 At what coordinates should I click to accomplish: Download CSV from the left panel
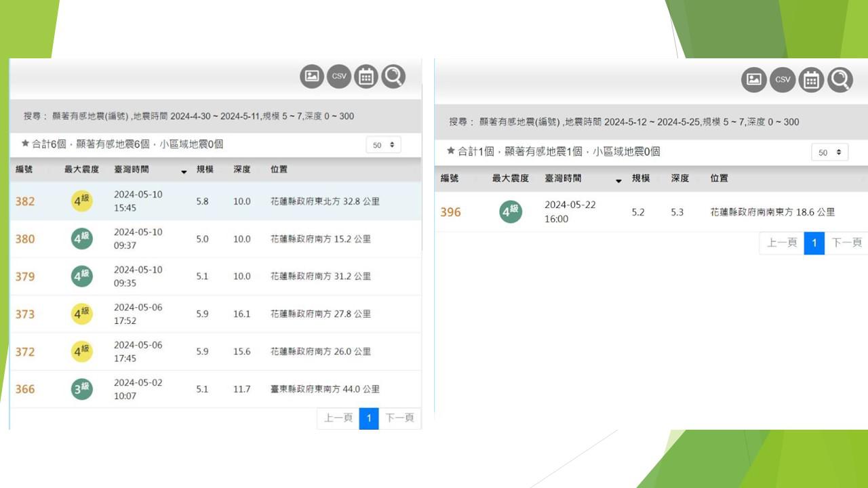point(339,77)
